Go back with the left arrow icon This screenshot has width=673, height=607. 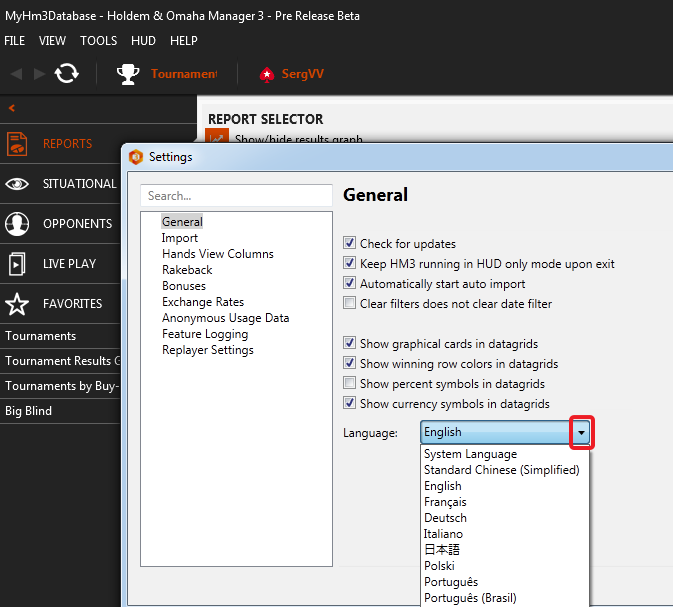point(17,74)
